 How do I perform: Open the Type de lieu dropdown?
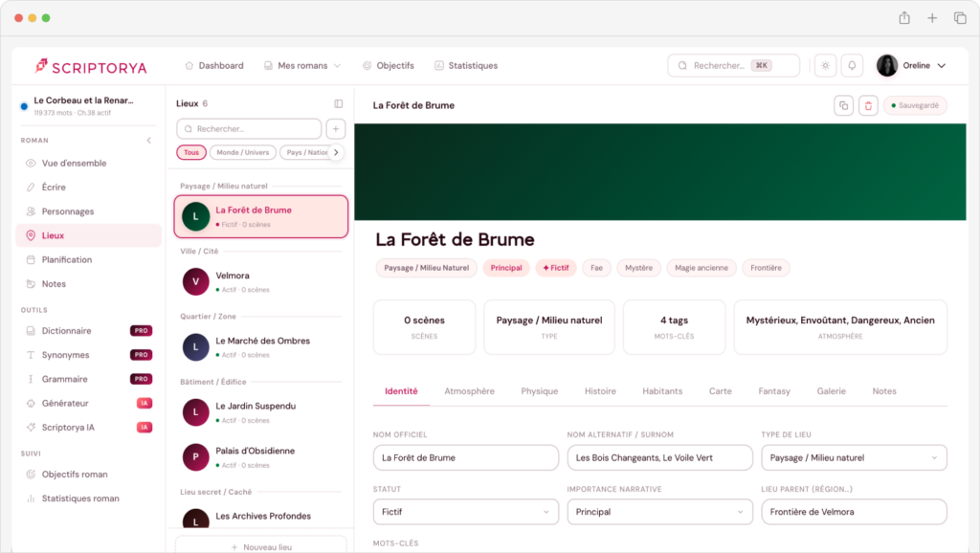[854, 457]
